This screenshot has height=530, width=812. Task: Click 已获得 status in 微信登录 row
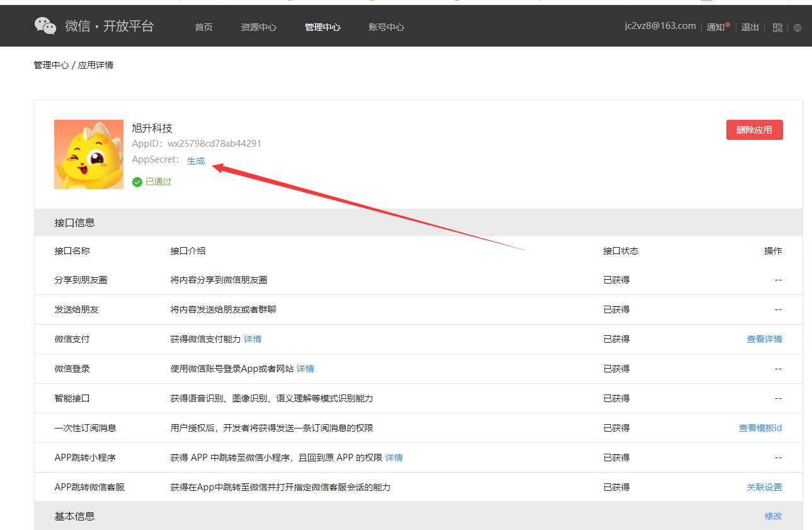pos(616,369)
